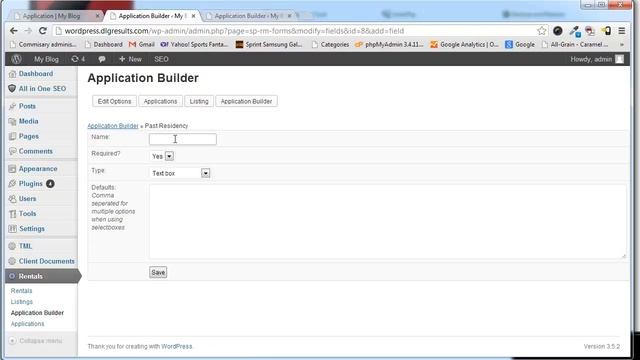Screen dimensions: 640x360
Task: Open the Required dropdown arrow
Action: [169, 156]
